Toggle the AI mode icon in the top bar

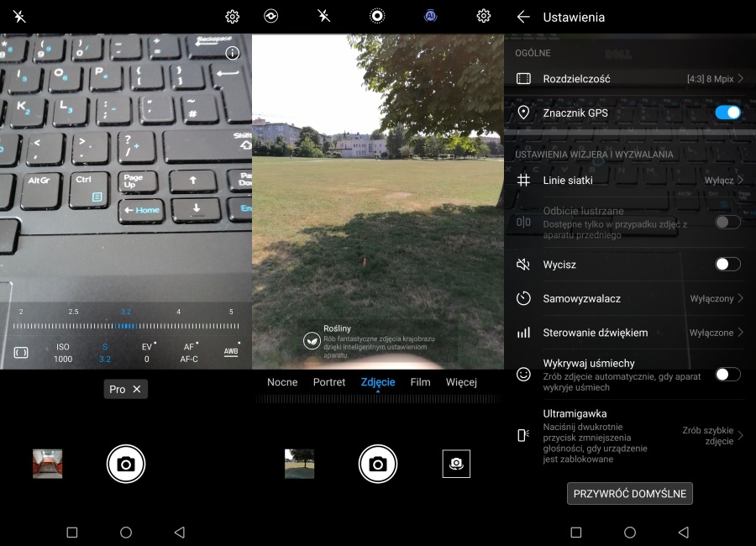coord(430,16)
